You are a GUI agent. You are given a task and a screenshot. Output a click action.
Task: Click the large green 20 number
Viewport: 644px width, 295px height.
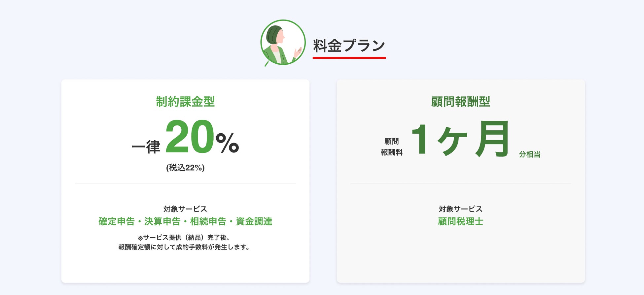190,137
